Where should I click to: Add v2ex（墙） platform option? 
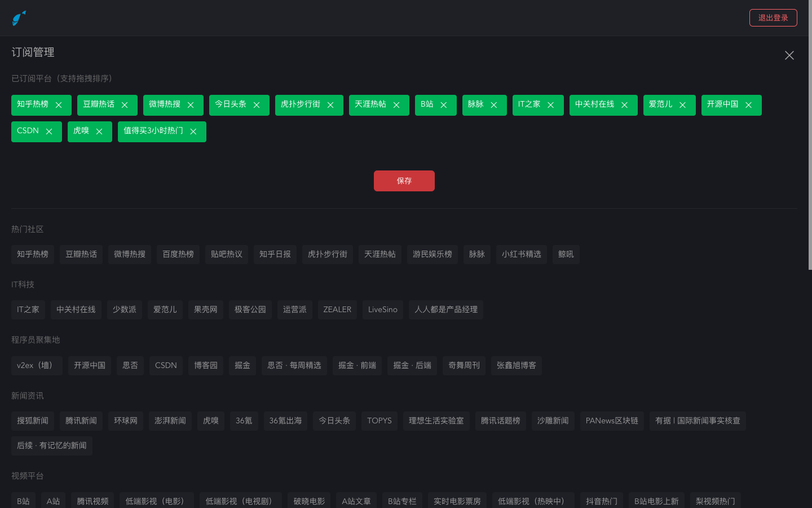37,366
